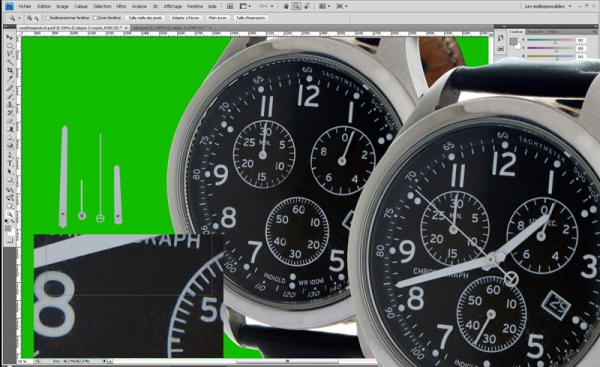Select the Type tool

pyautogui.click(x=10, y=163)
